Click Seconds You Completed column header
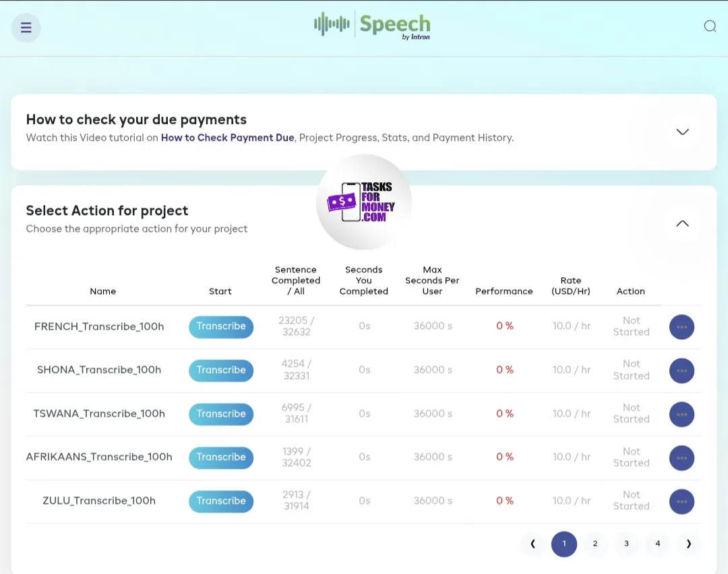The height and width of the screenshot is (574, 728). (x=363, y=281)
